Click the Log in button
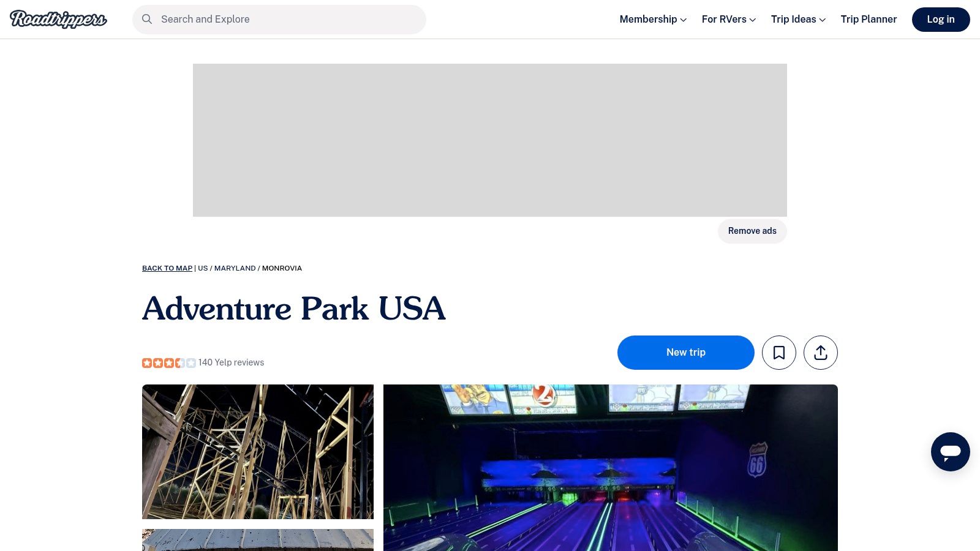The image size is (980, 551). [x=941, y=20]
